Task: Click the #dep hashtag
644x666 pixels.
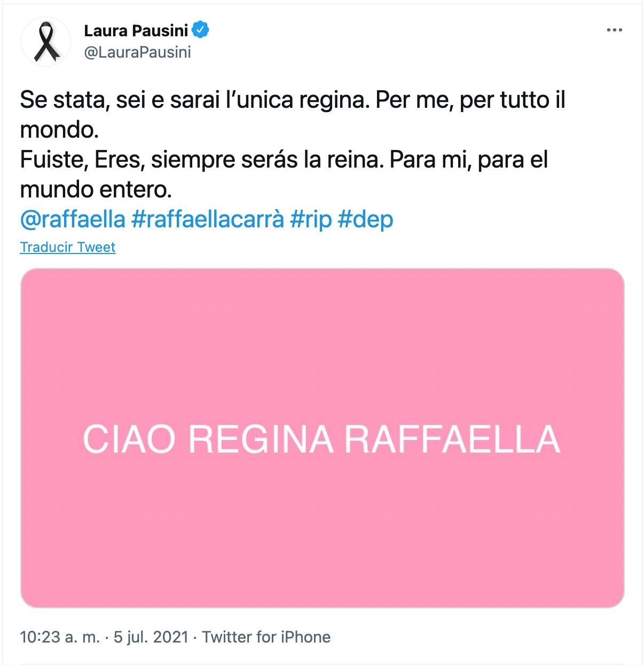Action: pos(366,219)
